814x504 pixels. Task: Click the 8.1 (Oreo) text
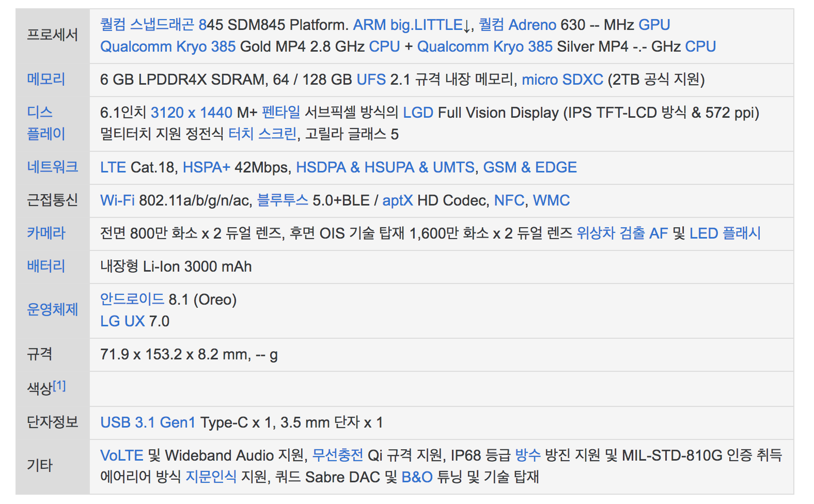[202, 300]
